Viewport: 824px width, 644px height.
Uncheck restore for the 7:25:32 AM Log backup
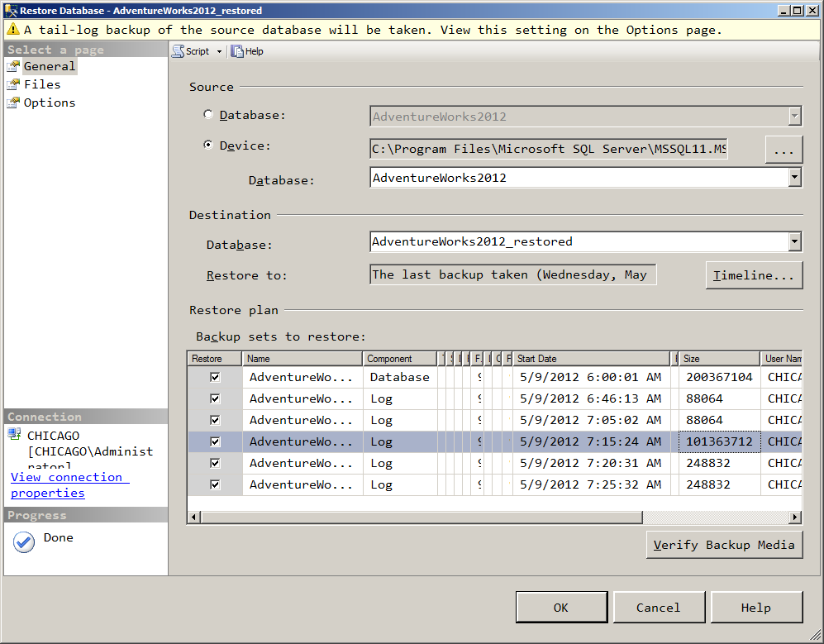(x=215, y=484)
